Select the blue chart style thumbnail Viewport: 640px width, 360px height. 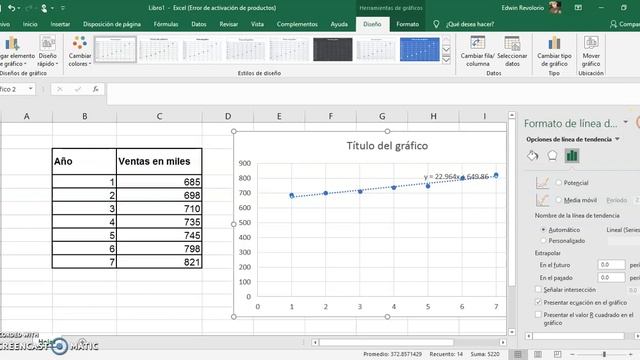click(x=420, y=49)
